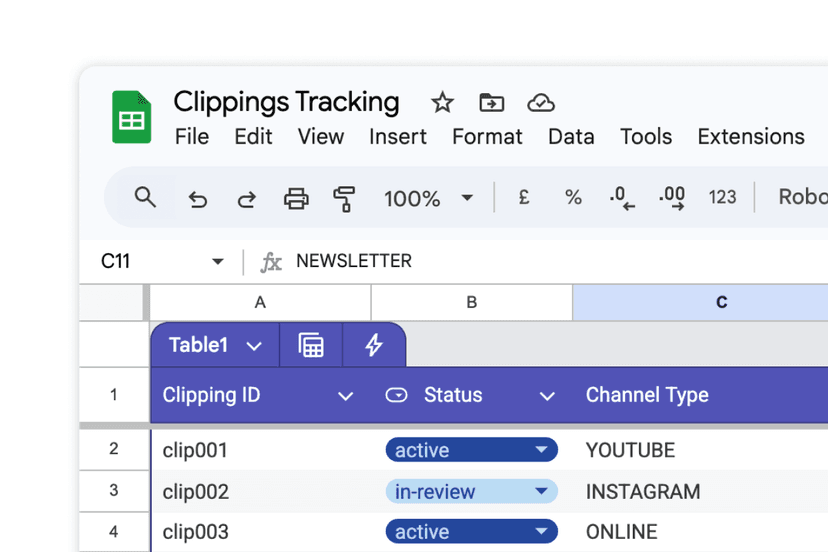Image resolution: width=828 pixels, height=552 pixels.
Task: Open the Insert menu
Action: [x=398, y=137]
